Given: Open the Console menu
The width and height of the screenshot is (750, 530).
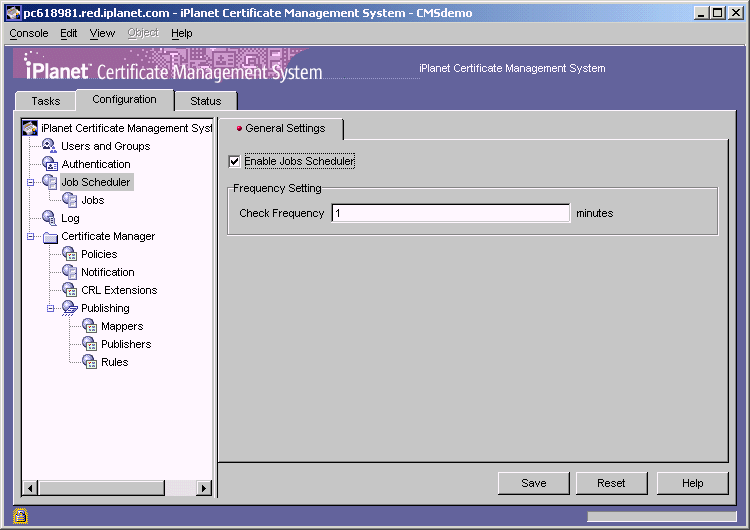Looking at the screenshot, I should pos(29,33).
